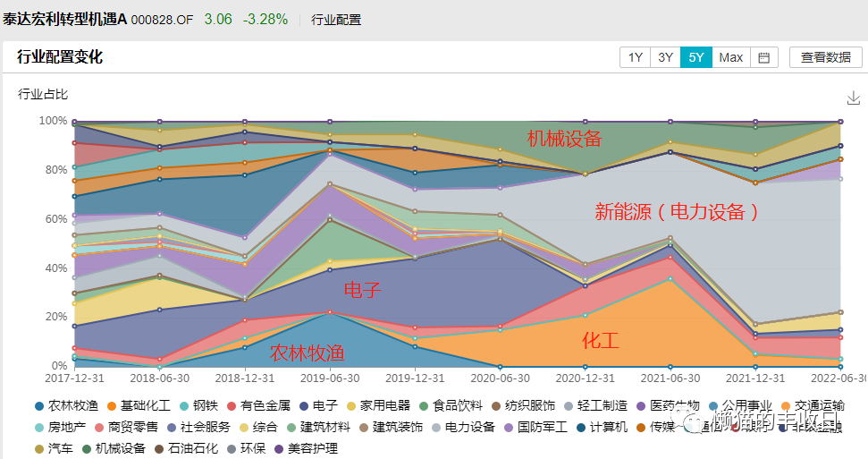Select the 40% y-axis label

[56, 268]
